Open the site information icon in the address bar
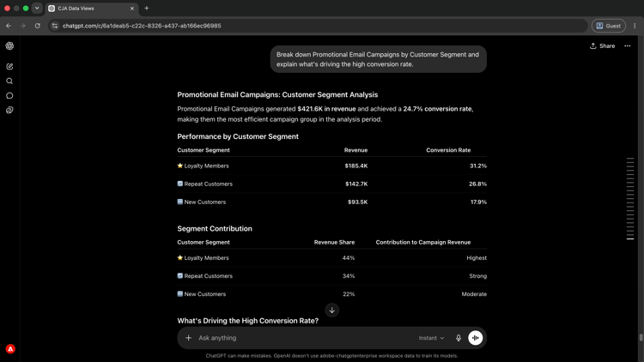Image resolution: width=644 pixels, height=362 pixels. [55, 26]
